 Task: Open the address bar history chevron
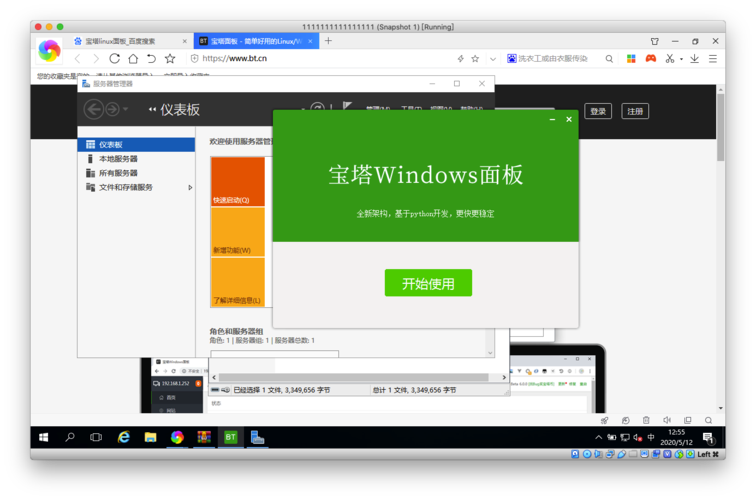pyautogui.click(x=492, y=59)
